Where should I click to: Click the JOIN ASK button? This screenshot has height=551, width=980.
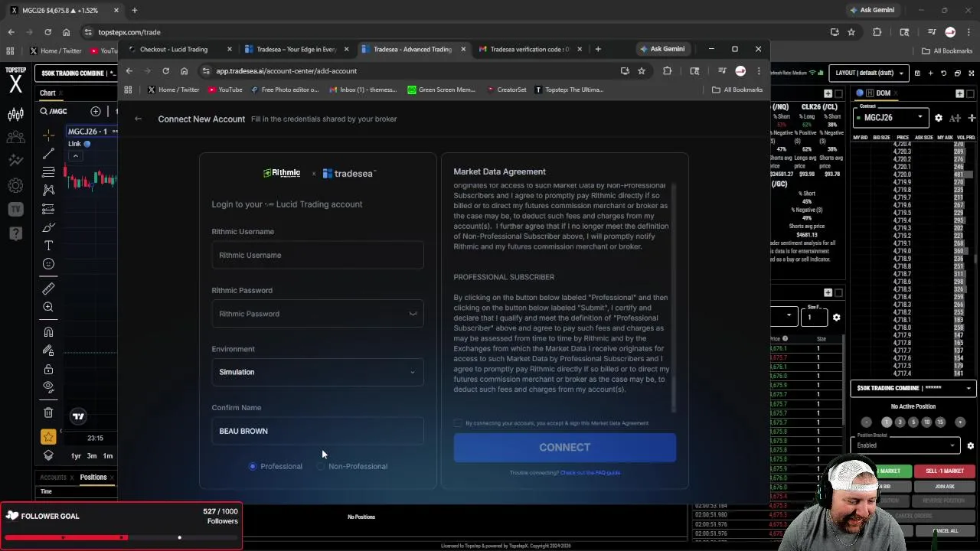(x=944, y=486)
